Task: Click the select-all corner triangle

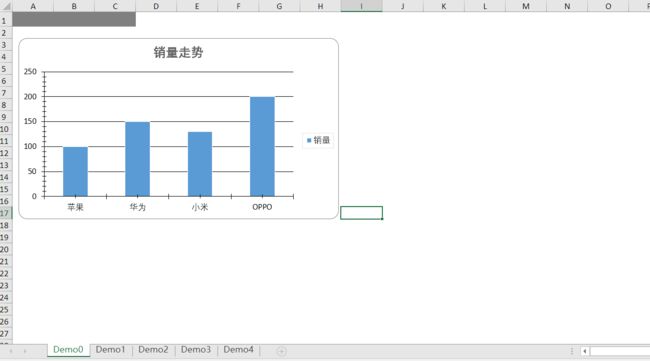Action: 6,7
